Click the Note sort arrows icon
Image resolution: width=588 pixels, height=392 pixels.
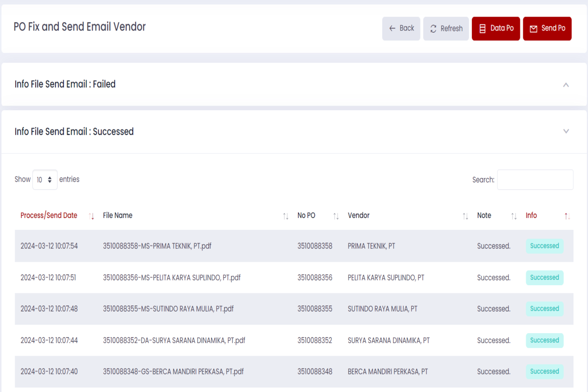[x=514, y=216]
